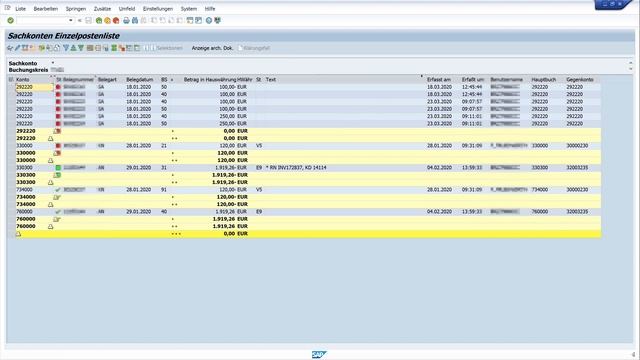Collapse the 330000 account total triangle
640x360 pixels.
tap(51, 160)
